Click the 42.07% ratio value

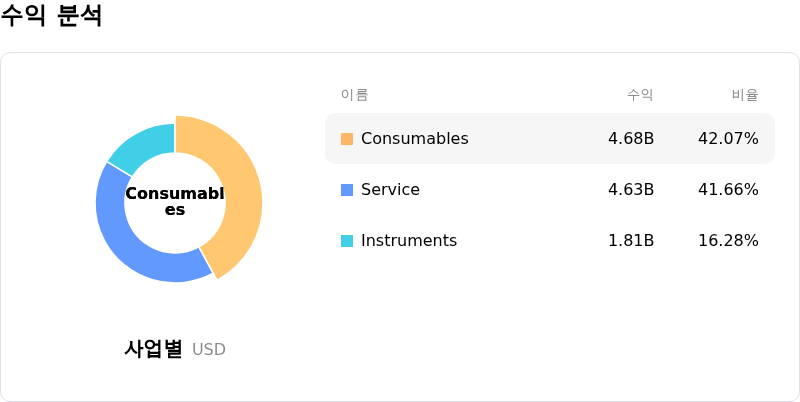tap(728, 139)
